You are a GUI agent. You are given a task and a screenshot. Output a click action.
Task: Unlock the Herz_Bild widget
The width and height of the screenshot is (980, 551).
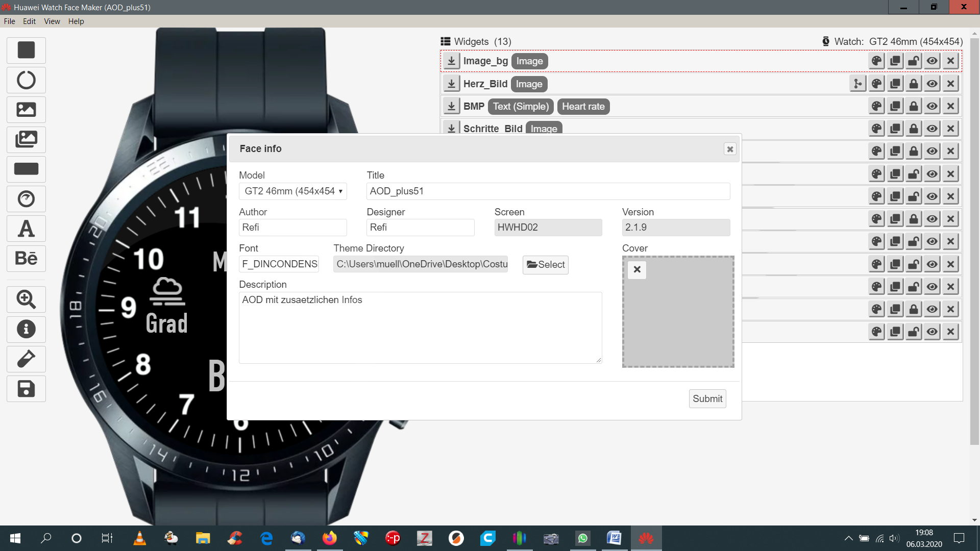[x=914, y=84]
